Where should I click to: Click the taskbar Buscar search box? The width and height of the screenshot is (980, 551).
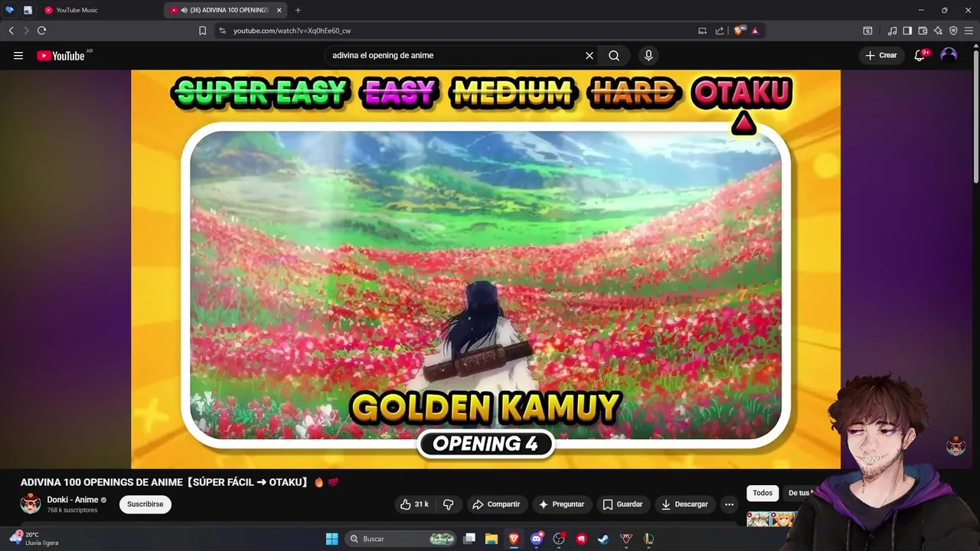(400, 539)
